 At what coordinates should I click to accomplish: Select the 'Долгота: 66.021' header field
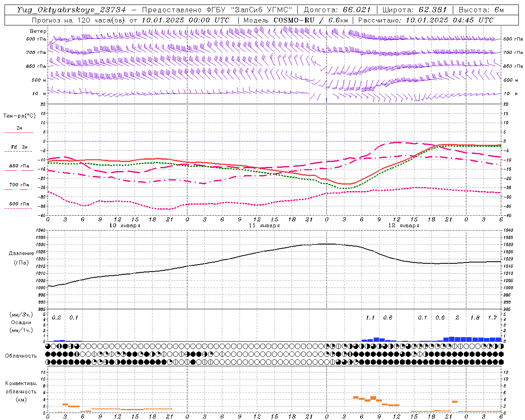click(337, 10)
